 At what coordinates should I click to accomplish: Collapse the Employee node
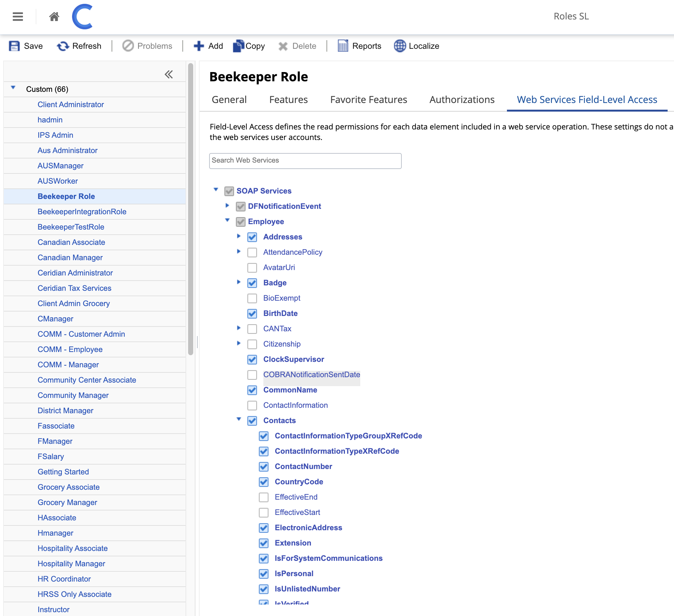pyautogui.click(x=227, y=220)
